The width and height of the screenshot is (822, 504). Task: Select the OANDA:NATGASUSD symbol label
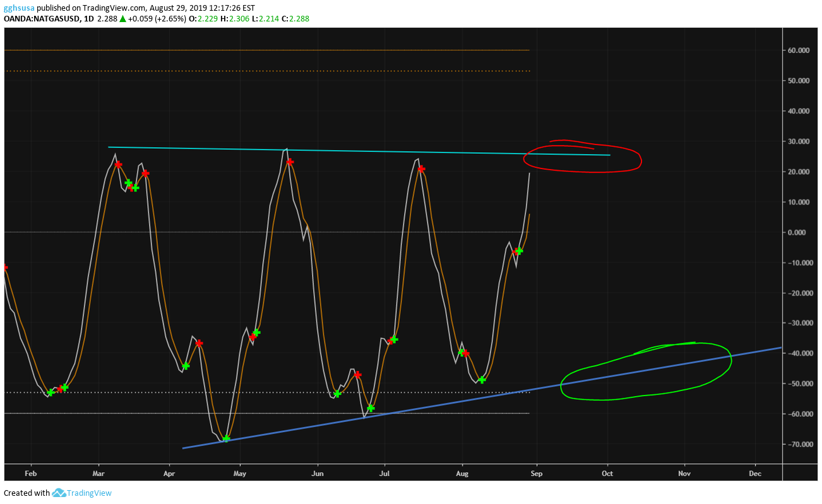[42, 19]
